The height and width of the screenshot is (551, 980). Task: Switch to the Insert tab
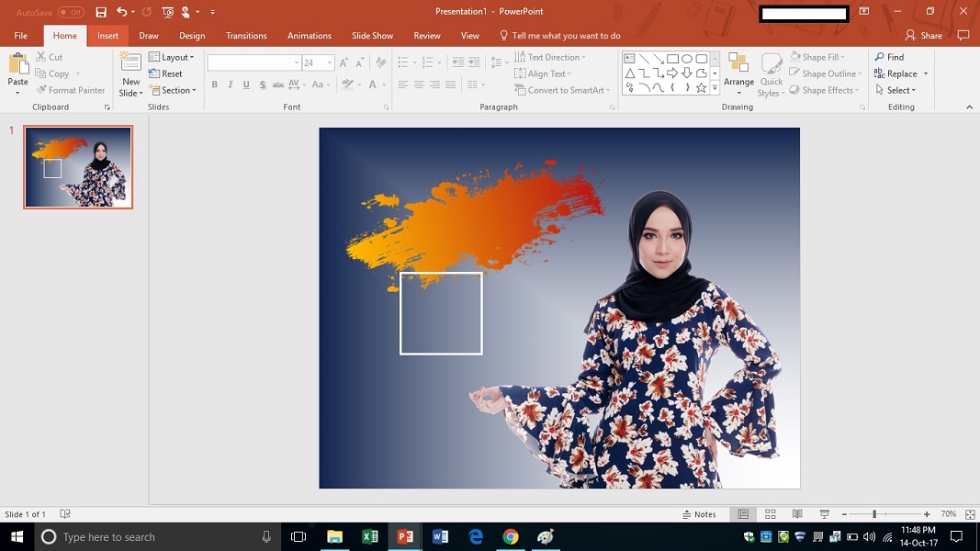click(x=107, y=36)
